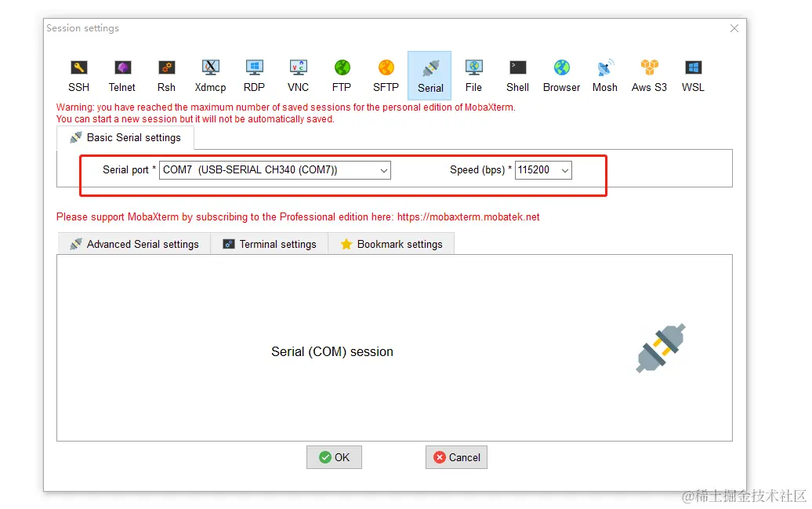Select the VNC session type
Viewport: 812px width, 509px height.
click(299, 75)
